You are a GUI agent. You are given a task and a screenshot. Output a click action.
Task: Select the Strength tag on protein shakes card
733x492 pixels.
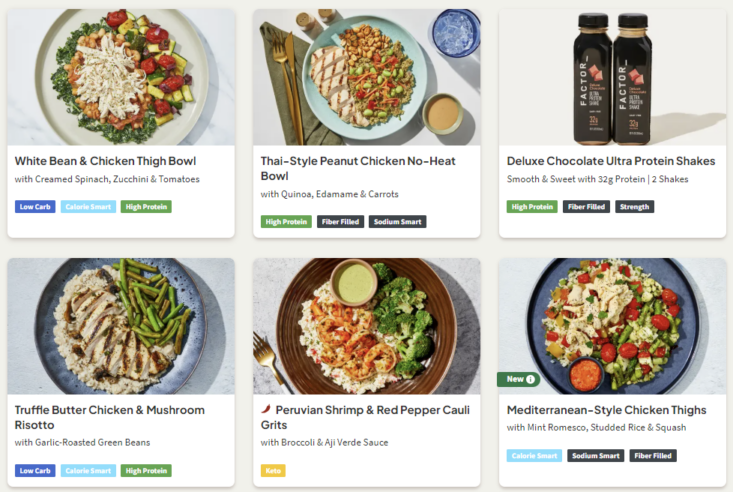pos(635,207)
